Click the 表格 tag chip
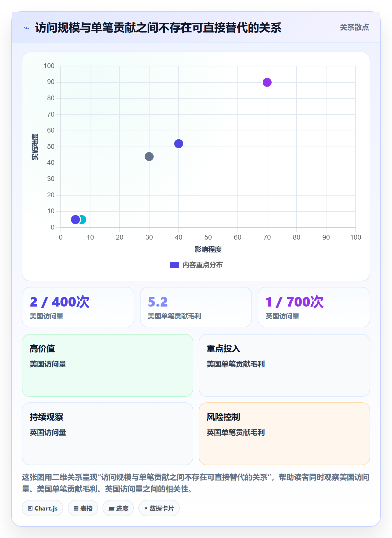Image resolution: width=392 pixels, height=538 pixels. pyautogui.click(x=83, y=508)
